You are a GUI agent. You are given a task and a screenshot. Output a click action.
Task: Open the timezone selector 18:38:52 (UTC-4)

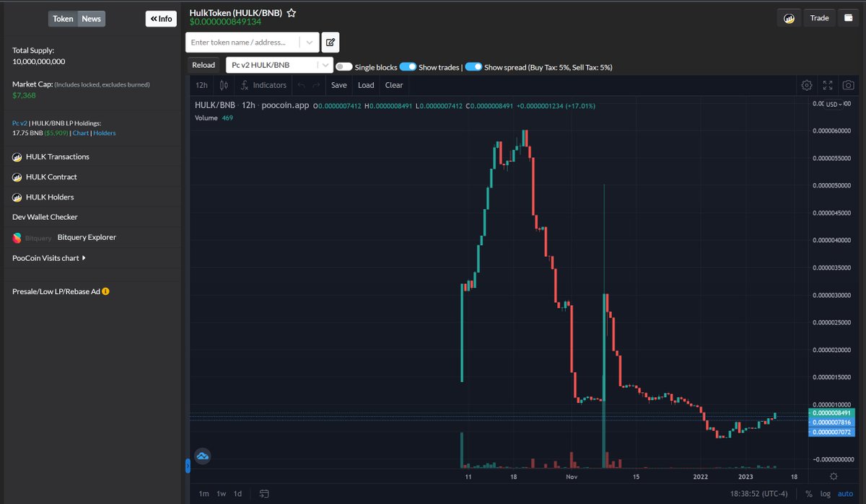758,494
